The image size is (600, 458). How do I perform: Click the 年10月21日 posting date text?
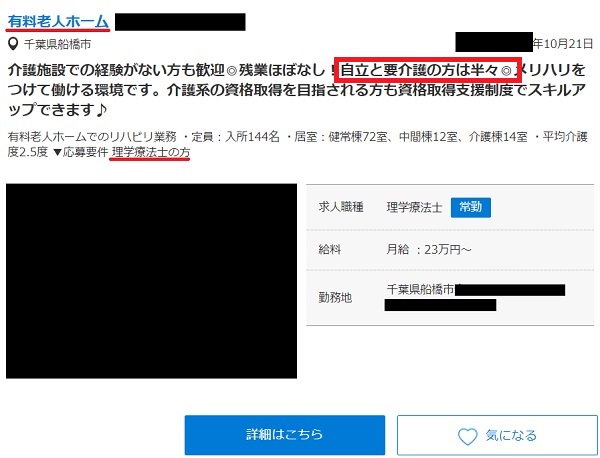tap(562, 43)
